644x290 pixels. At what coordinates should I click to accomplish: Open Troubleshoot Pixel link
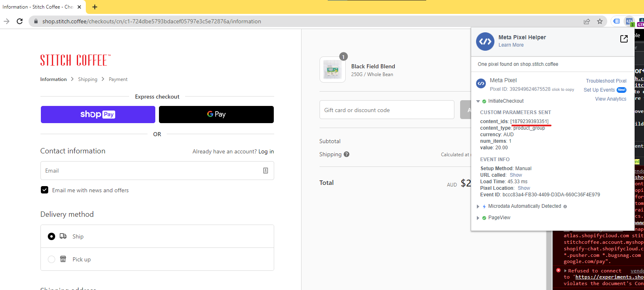pos(606,81)
